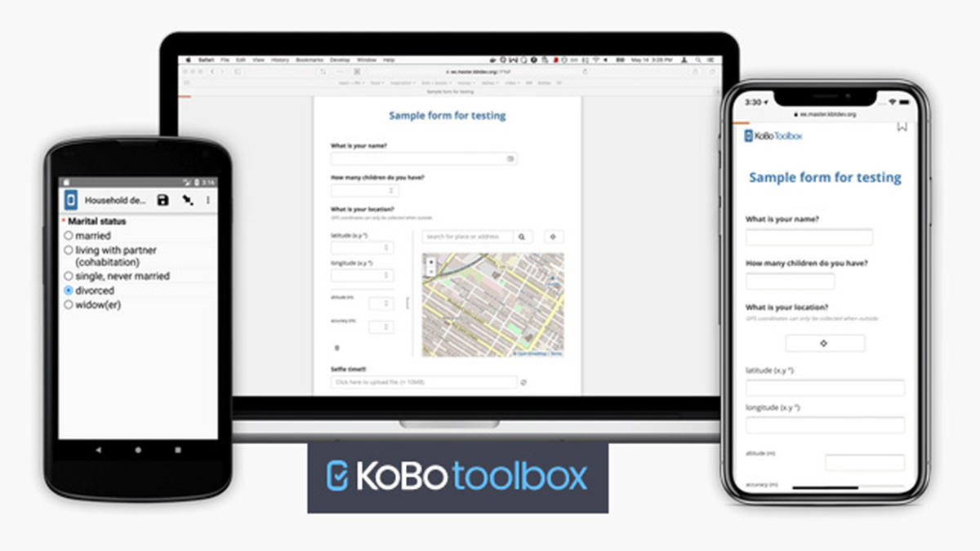Image resolution: width=980 pixels, height=551 pixels.
Task: Click the accuracy stepper field on laptop
Action: tap(381, 327)
